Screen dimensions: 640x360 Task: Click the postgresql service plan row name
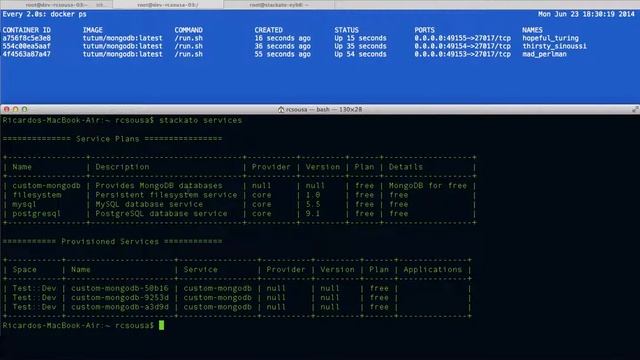click(x=37, y=214)
